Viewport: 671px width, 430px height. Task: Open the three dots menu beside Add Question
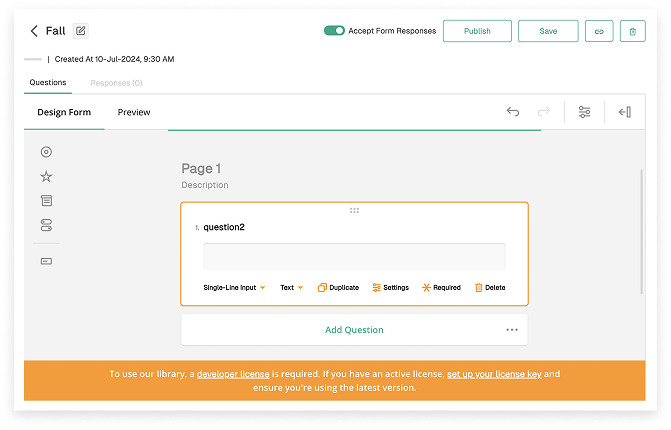512,329
